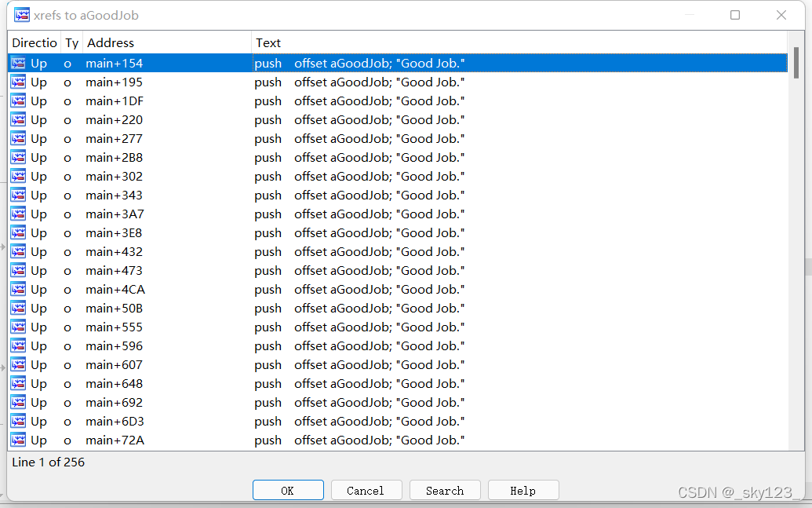The width and height of the screenshot is (812, 508).
Task: Select address main+277
Action: click(x=114, y=138)
